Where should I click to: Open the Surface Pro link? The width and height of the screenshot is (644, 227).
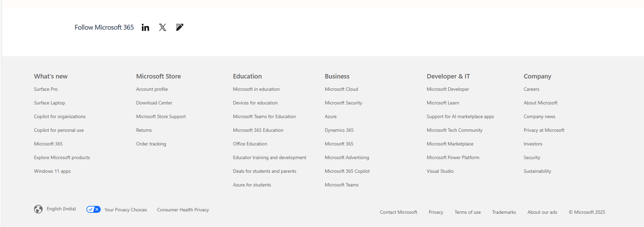click(x=45, y=89)
